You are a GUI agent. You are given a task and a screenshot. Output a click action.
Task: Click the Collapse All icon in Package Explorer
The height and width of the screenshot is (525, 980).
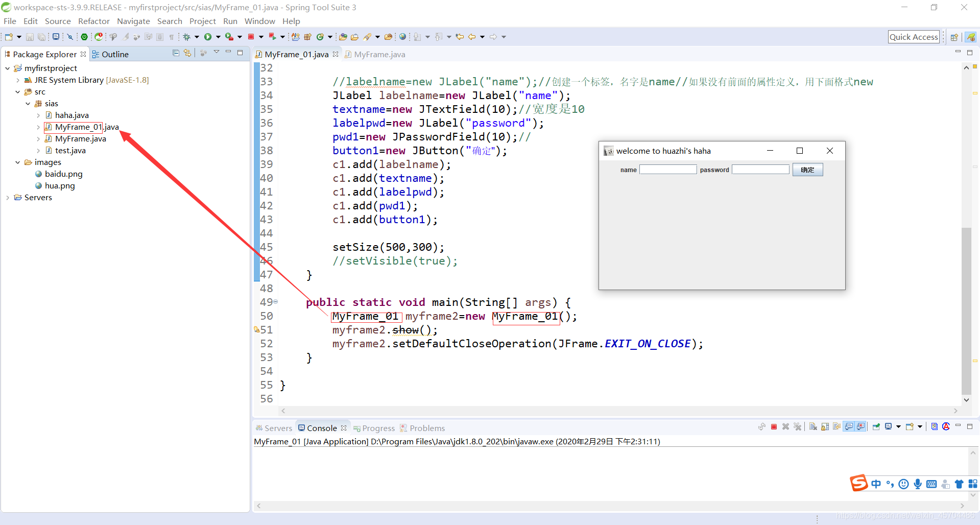click(176, 53)
